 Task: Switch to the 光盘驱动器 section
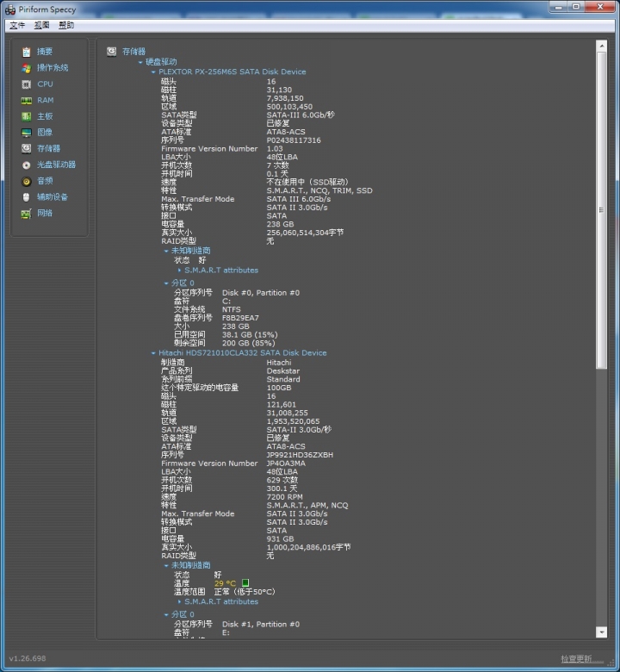pyautogui.click(x=56, y=165)
